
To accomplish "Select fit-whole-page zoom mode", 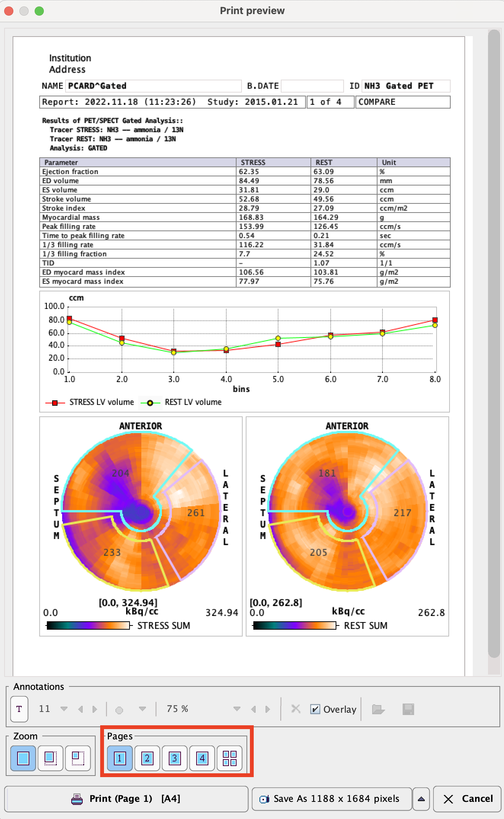I will [x=23, y=758].
